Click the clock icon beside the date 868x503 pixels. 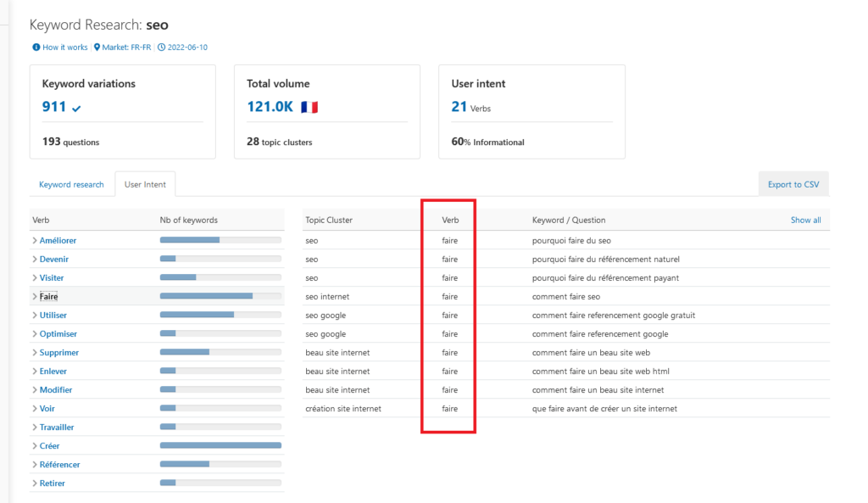pyautogui.click(x=161, y=48)
